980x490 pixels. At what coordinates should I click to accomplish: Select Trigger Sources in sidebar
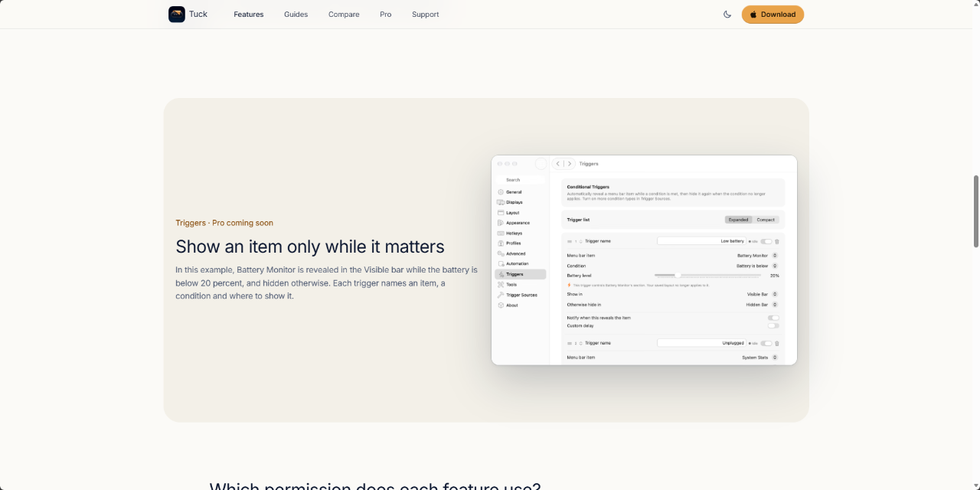517,295
